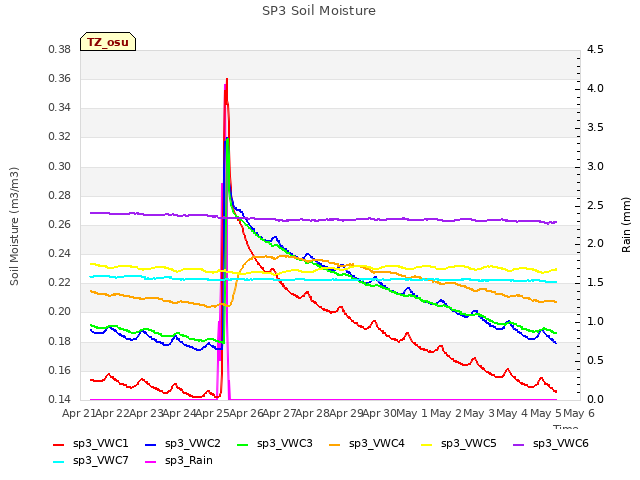The image size is (640, 480).
Task: Select the sp3_VWC6 legend label
Action: (x=561, y=444)
